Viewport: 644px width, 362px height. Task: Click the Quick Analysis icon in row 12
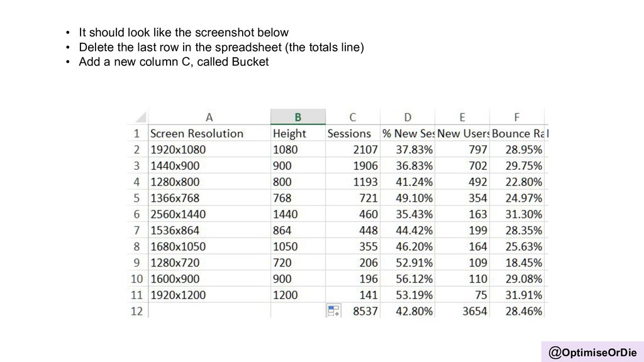tap(334, 310)
